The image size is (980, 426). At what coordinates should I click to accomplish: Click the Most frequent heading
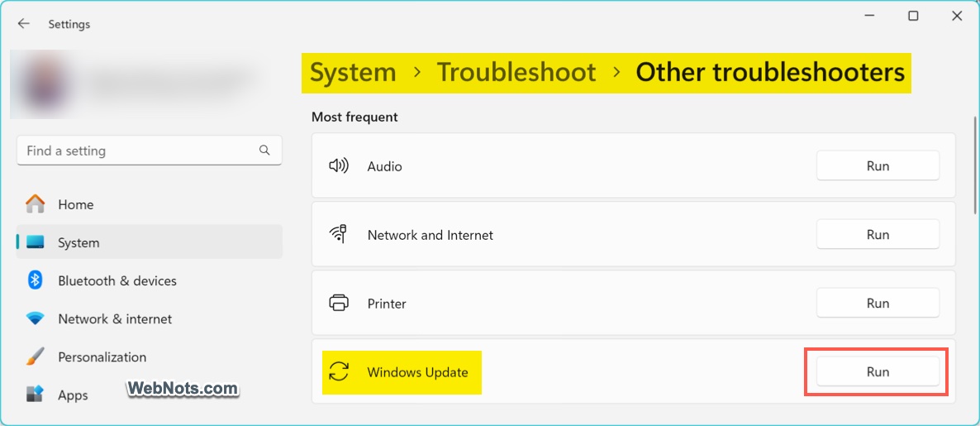(354, 117)
